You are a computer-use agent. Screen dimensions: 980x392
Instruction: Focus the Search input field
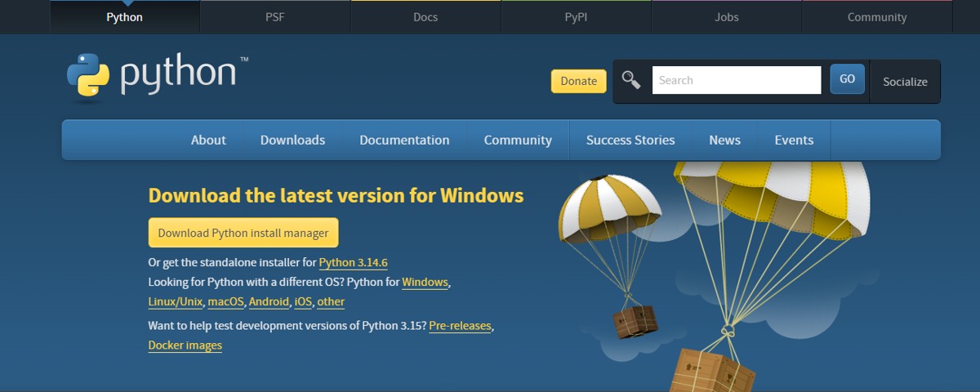(x=737, y=80)
